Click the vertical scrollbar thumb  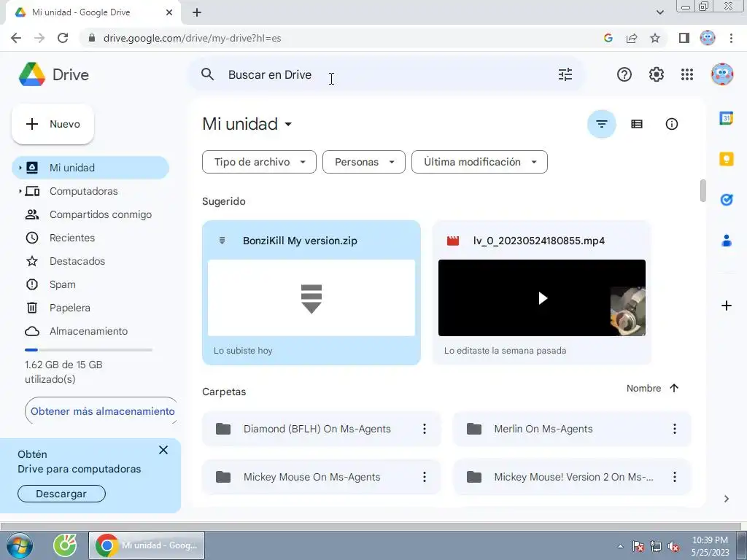point(703,190)
